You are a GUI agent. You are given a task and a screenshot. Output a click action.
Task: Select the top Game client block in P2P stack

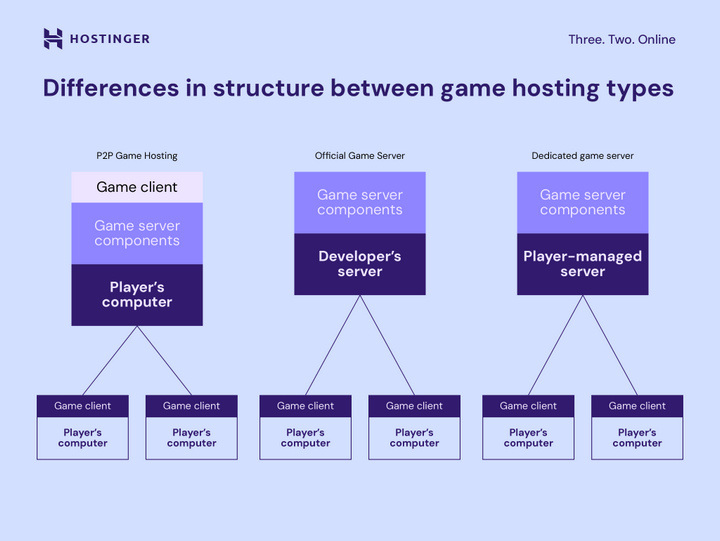(137, 187)
